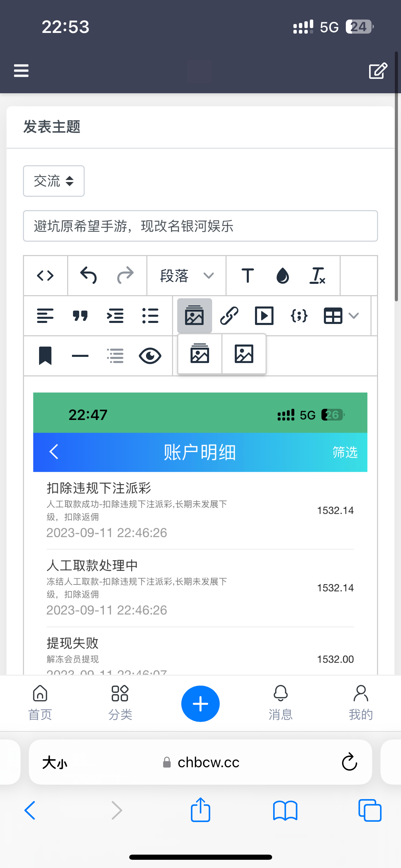This screenshot has height=868, width=401.
Task: Insert a video with the play icon
Action: (264, 316)
